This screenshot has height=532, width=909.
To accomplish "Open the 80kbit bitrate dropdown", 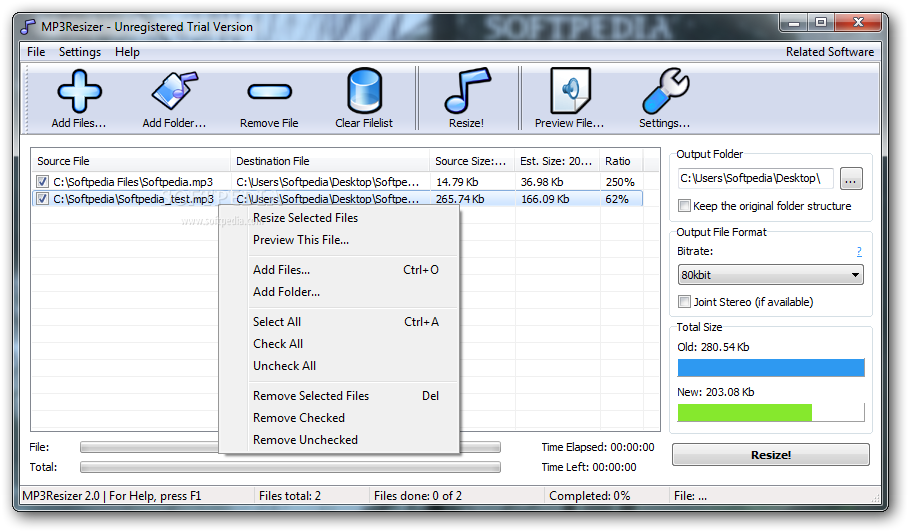I will 770,275.
